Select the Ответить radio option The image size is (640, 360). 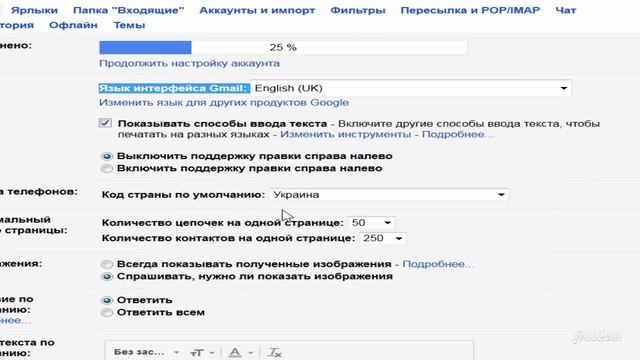point(107,300)
